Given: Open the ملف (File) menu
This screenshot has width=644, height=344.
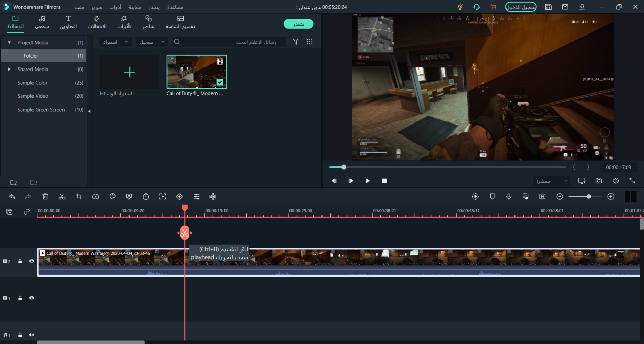Looking at the screenshot, I should 79,7.
